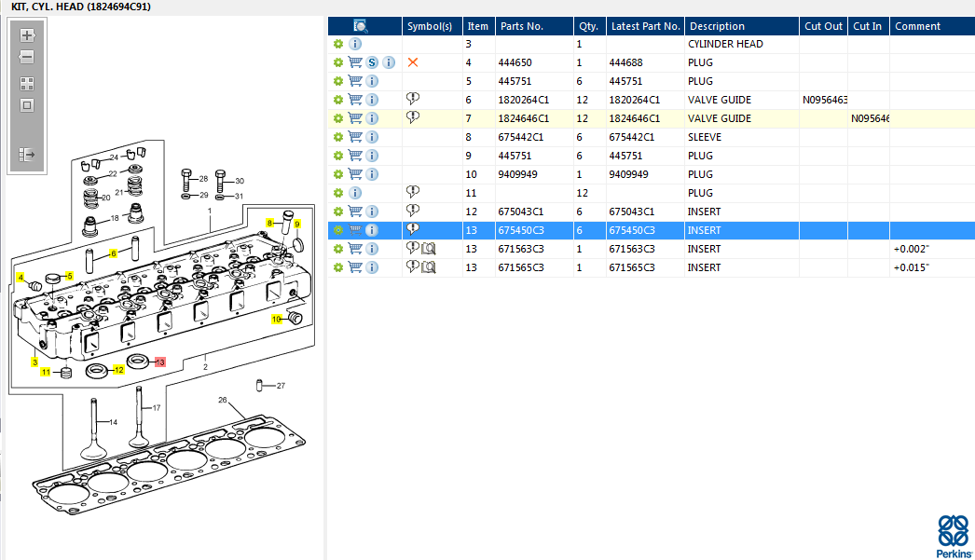
Task: Click the single square fit view icon
Action: (x=27, y=105)
